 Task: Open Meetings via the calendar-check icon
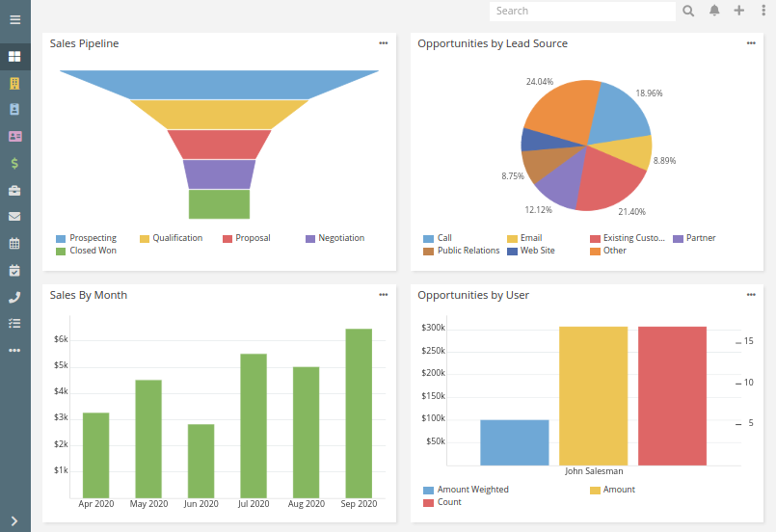14,270
